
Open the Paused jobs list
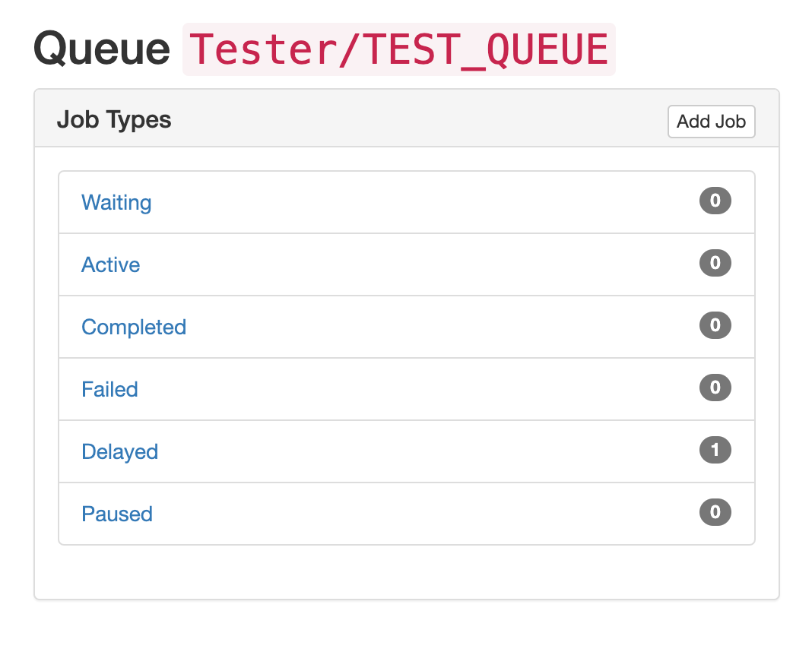point(116,514)
